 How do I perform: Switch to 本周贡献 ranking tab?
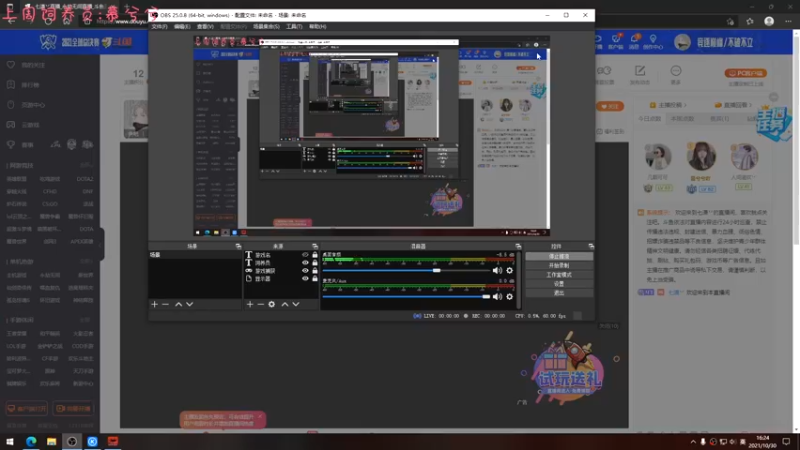tap(682, 118)
